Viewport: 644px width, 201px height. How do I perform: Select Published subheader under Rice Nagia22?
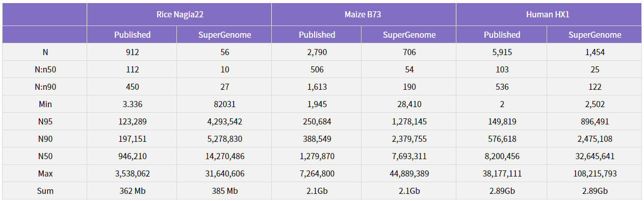[132, 35]
